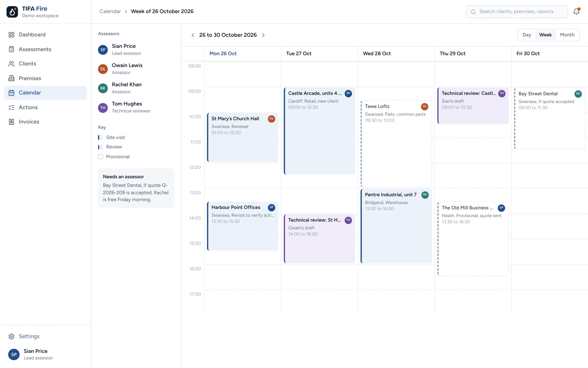Open Dashboard from the sidebar
The width and height of the screenshot is (588, 368).
[x=46, y=35]
